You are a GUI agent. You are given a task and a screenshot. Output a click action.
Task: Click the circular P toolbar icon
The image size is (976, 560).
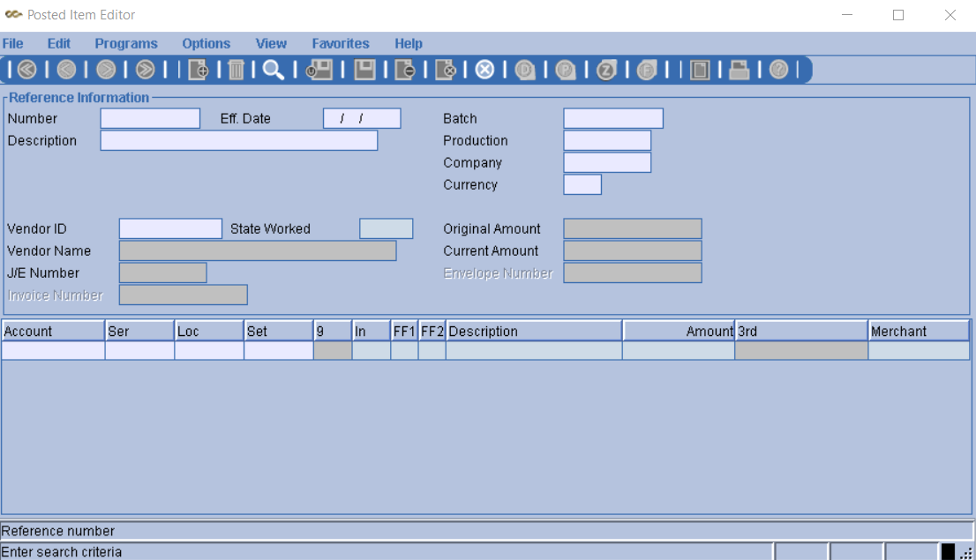click(x=566, y=70)
